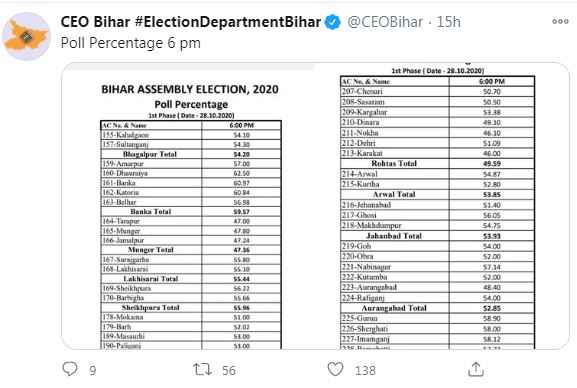The width and height of the screenshot is (577, 388).
Task: Click the Poll Percentage 6 pm tweet text
Action: pyautogui.click(x=131, y=43)
